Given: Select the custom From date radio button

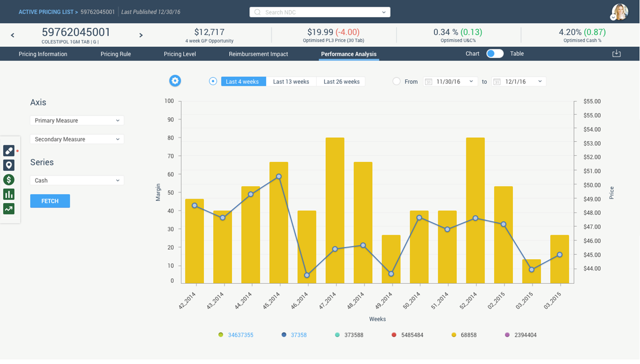Looking at the screenshot, I should pos(396,81).
